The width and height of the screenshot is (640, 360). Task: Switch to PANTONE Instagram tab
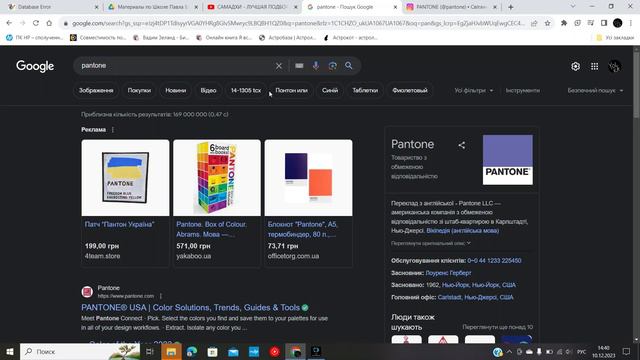coord(451,7)
